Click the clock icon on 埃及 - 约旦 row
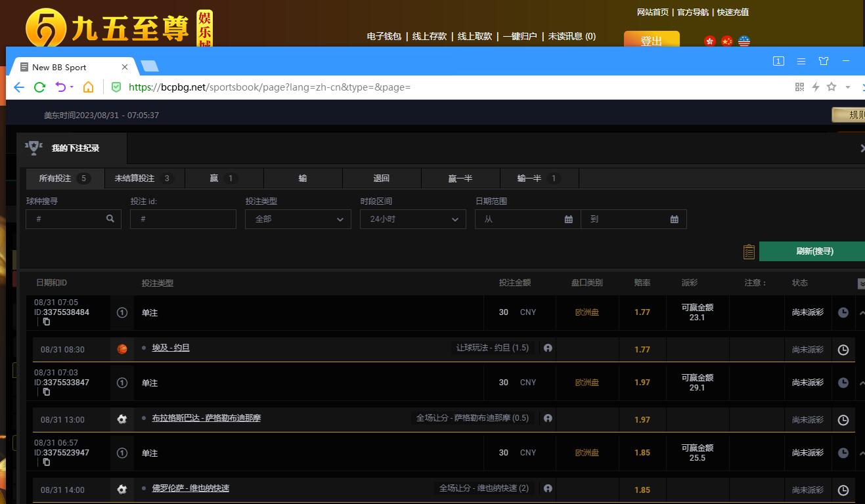The image size is (865, 504). click(843, 350)
